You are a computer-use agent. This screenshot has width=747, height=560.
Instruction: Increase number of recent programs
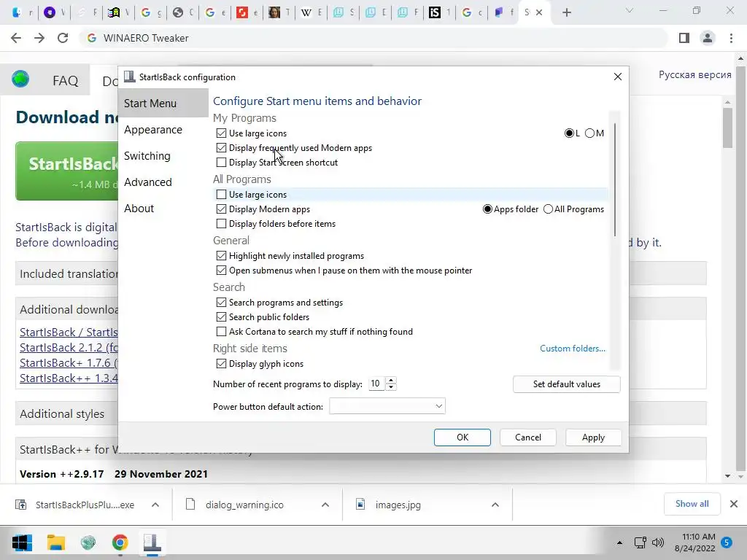click(x=391, y=380)
